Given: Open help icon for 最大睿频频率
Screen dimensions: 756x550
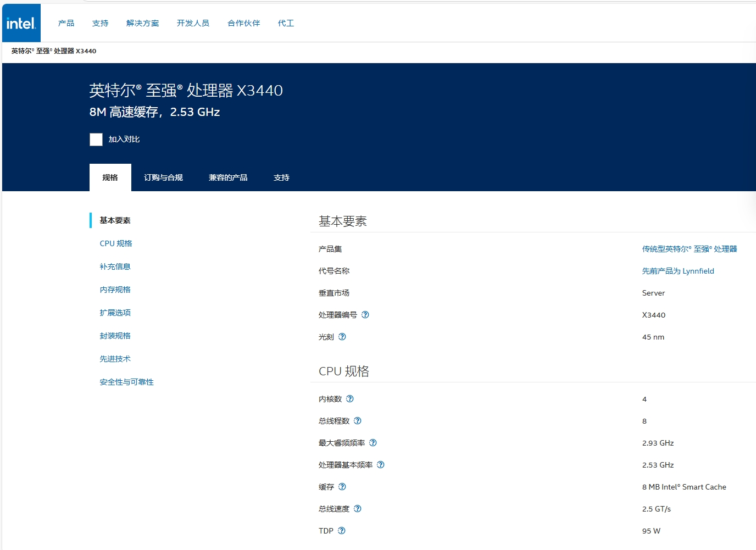Looking at the screenshot, I should pos(373,443).
